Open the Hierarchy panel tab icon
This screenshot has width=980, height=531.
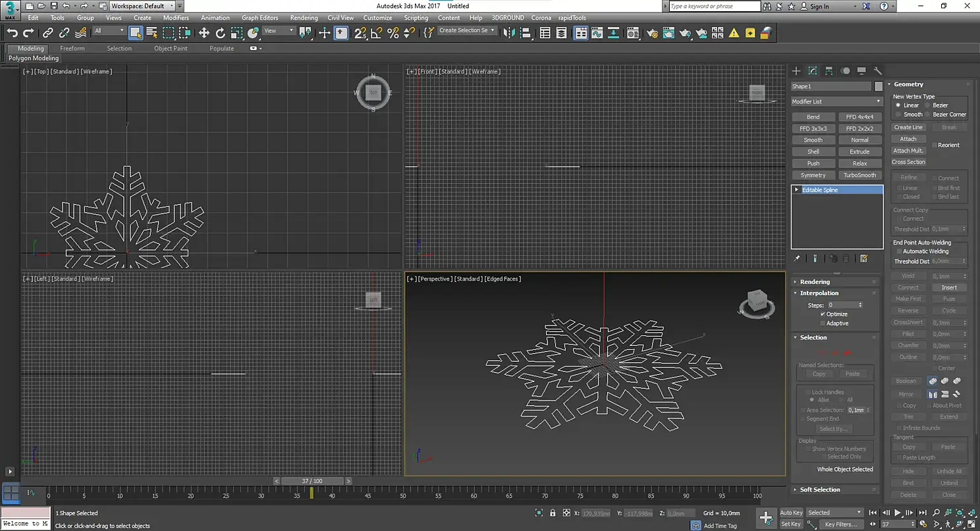pos(829,71)
